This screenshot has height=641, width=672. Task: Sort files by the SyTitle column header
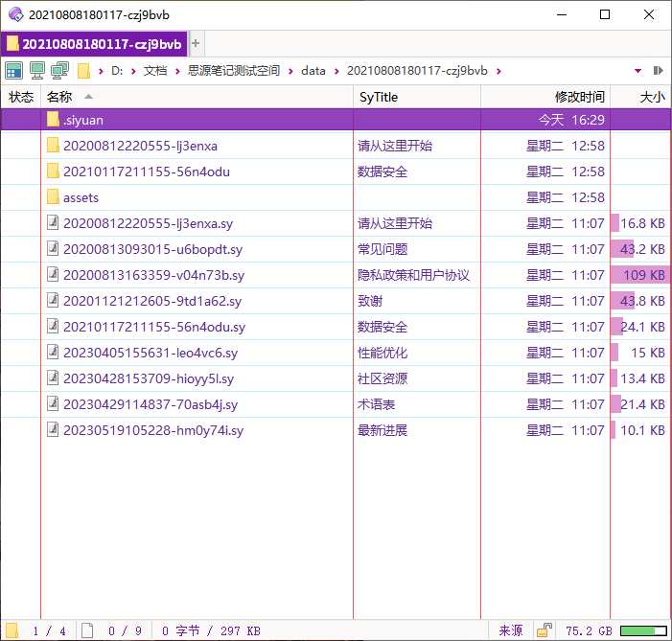tap(379, 97)
